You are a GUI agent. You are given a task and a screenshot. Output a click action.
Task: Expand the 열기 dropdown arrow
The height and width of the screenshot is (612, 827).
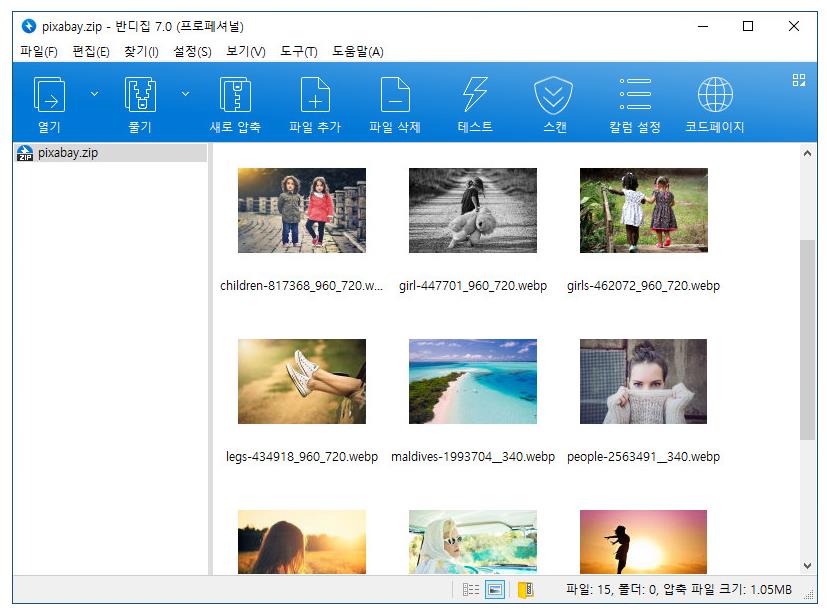coord(94,94)
